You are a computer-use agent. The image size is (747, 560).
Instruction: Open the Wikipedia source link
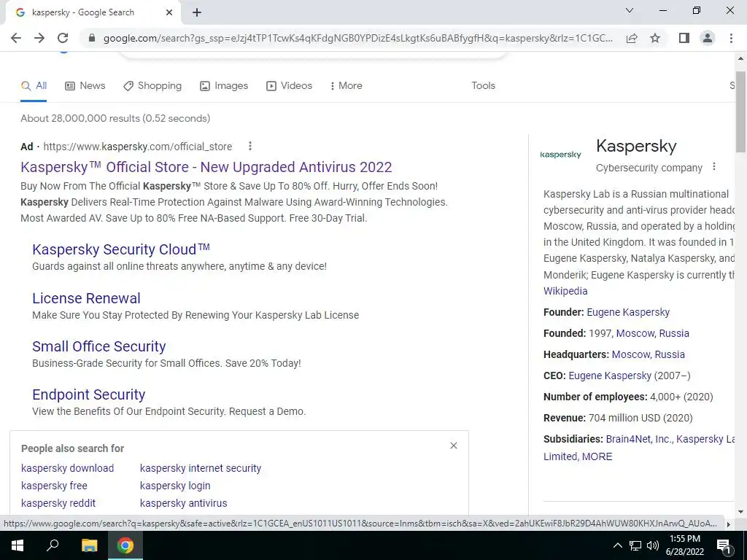point(565,291)
